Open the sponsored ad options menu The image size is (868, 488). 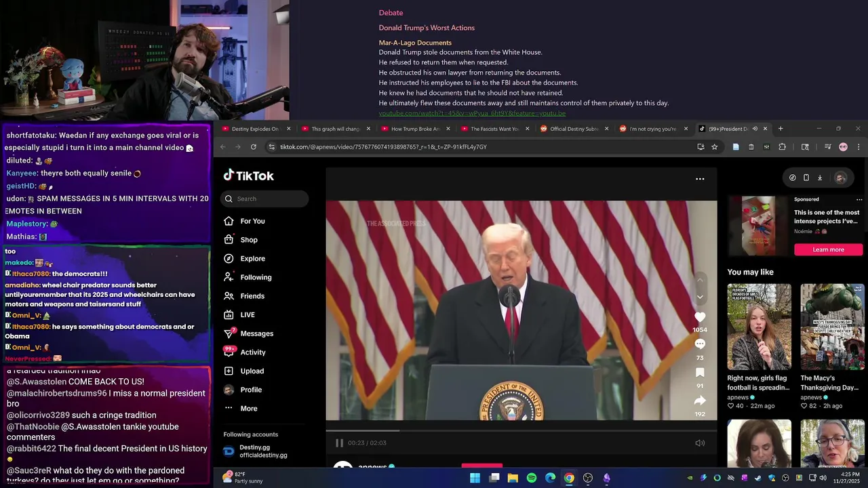click(x=859, y=199)
